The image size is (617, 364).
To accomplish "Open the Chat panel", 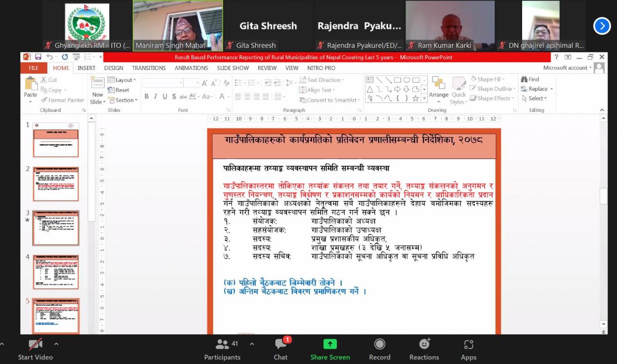I will tap(280, 345).
